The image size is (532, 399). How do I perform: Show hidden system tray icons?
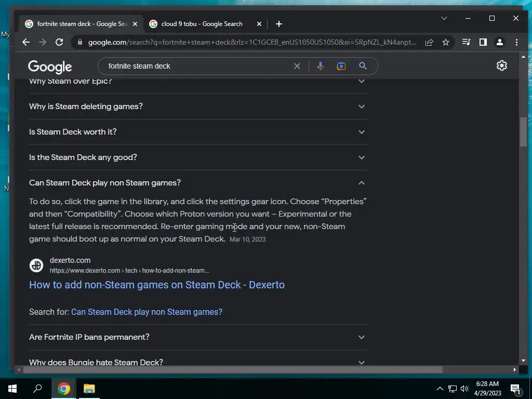tap(440, 389)
